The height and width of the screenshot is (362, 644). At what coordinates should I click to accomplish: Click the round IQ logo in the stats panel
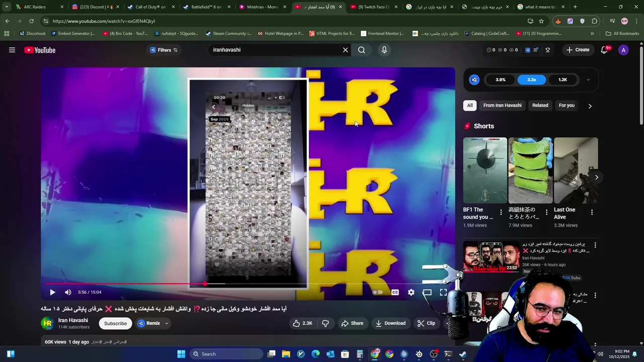pyautogui.click(x=474, y=79)
